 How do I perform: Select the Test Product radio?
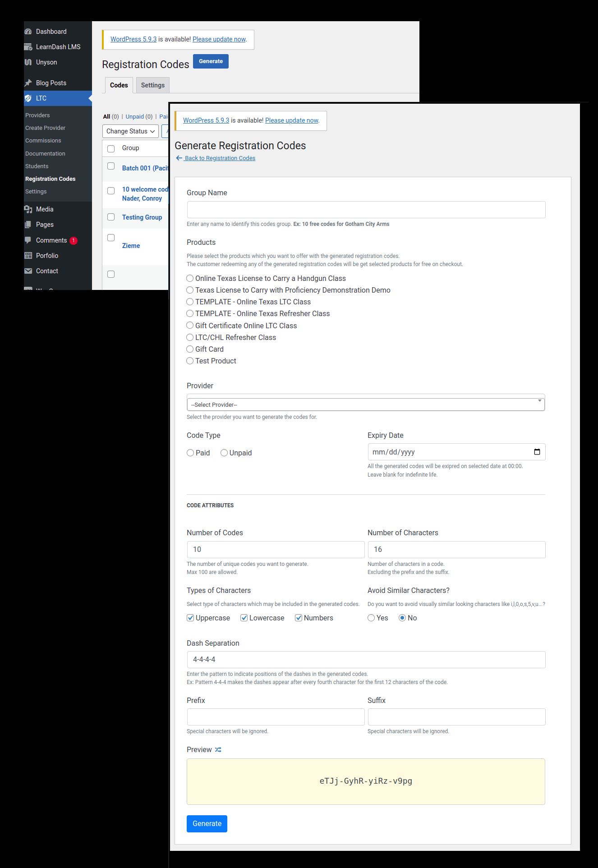click(x=190, y=361)
